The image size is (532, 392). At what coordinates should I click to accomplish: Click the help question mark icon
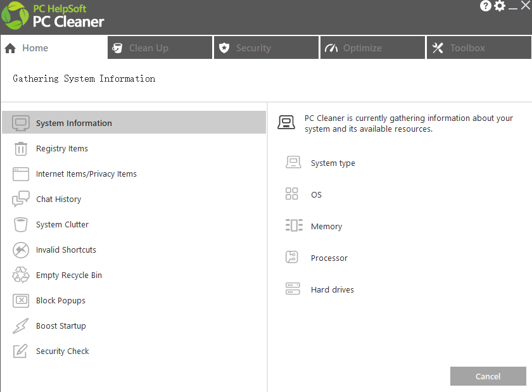point(486,6)
